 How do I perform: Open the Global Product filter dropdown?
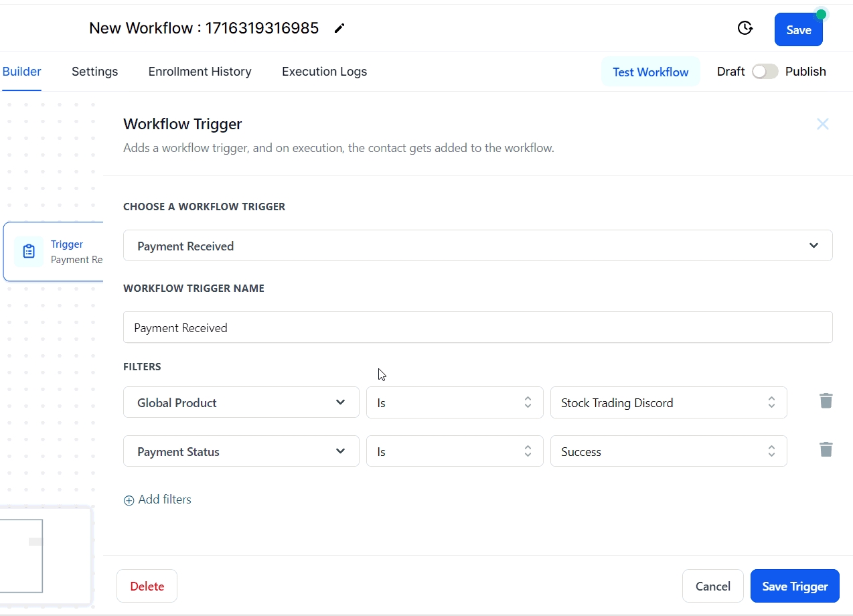[x=241, y=402]
